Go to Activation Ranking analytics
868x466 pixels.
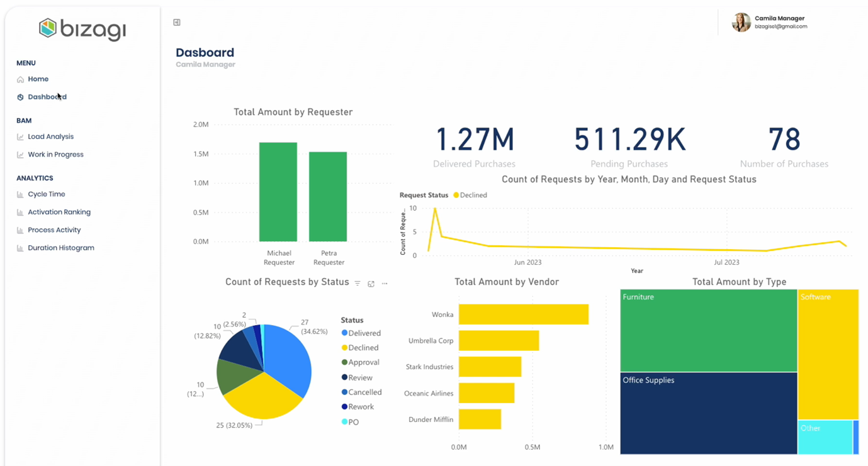(x=59, y=213)
